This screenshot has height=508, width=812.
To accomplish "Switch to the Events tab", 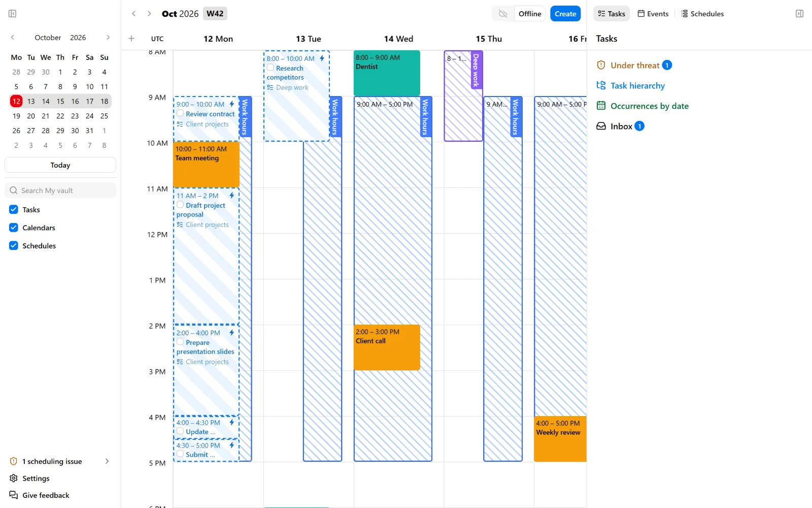I will (653, 14).
